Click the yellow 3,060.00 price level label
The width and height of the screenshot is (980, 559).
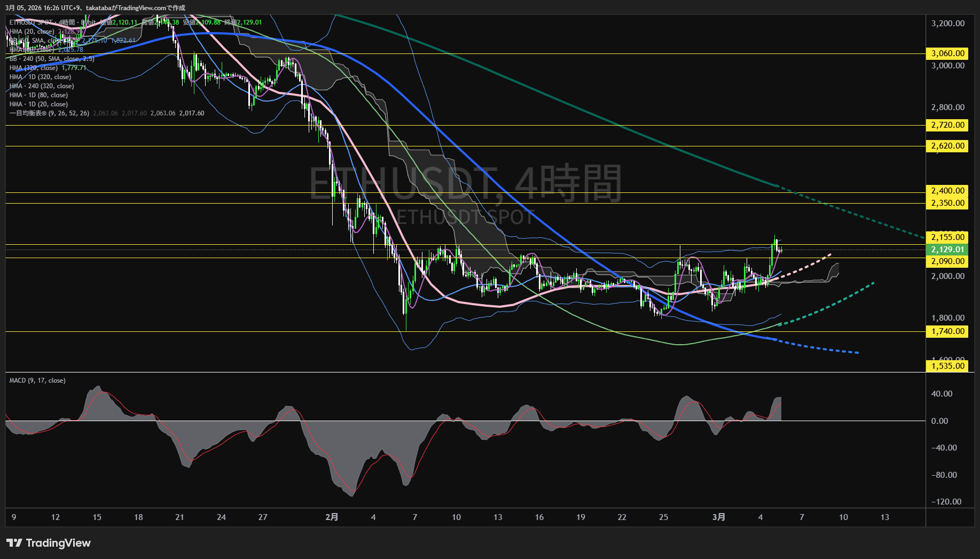[x=947, y=53]
